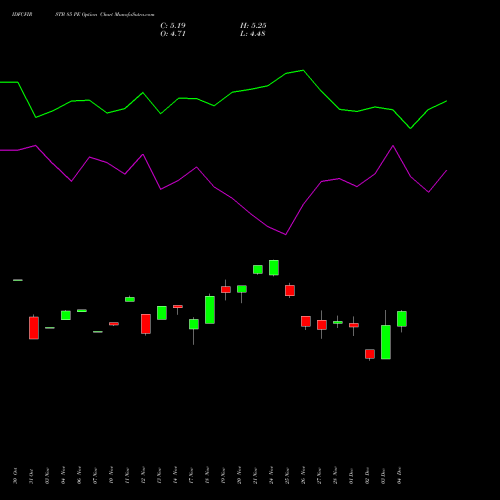Select the 31 Oct date axis label

31,476
